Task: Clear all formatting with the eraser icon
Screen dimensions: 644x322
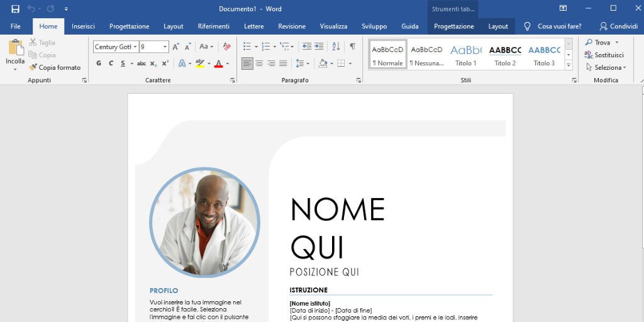Action: point(226,47)
